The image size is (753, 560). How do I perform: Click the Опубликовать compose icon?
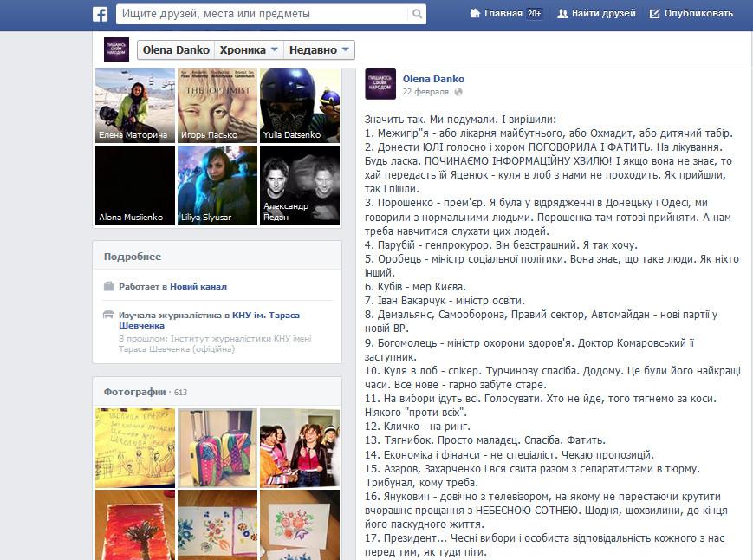point(655,14)
